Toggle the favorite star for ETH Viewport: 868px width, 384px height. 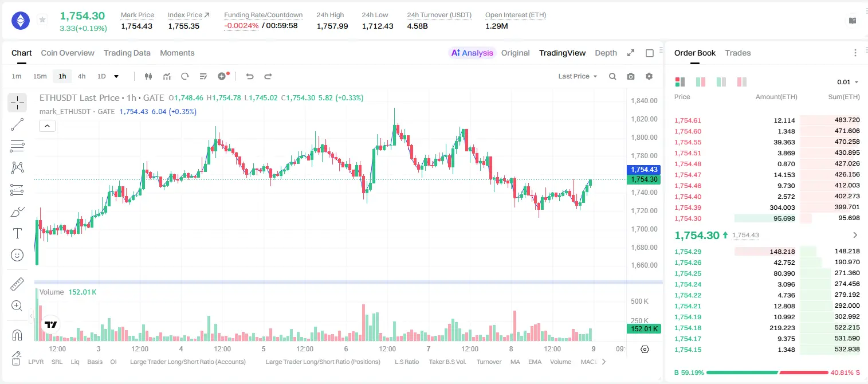(x=42, y=20)
